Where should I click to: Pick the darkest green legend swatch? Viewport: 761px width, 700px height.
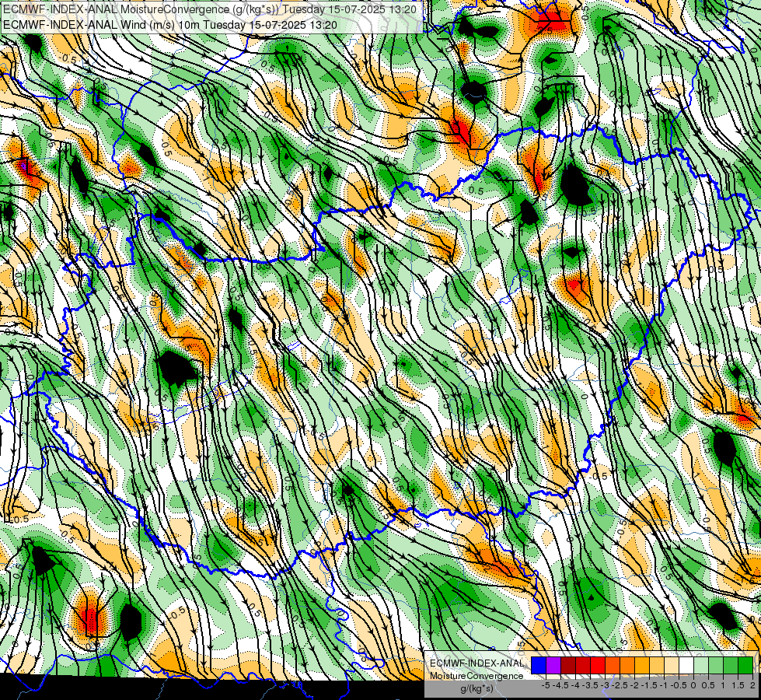click(x=745, y=666)
